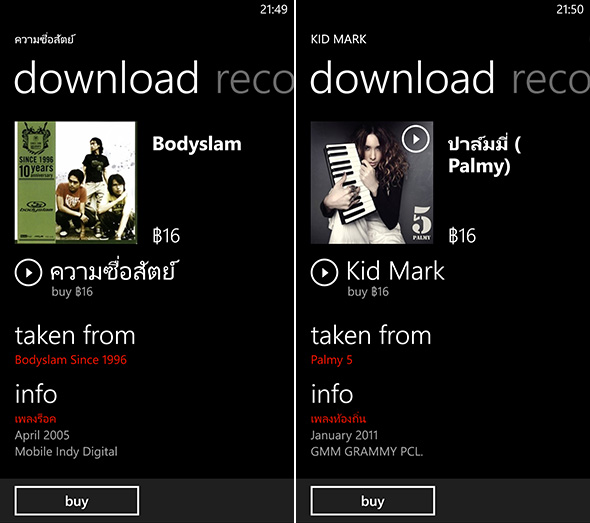This screenshot has height=523, width=590.
Task: Open the เพลงร็อค genre link
Action: pos(35,419)
